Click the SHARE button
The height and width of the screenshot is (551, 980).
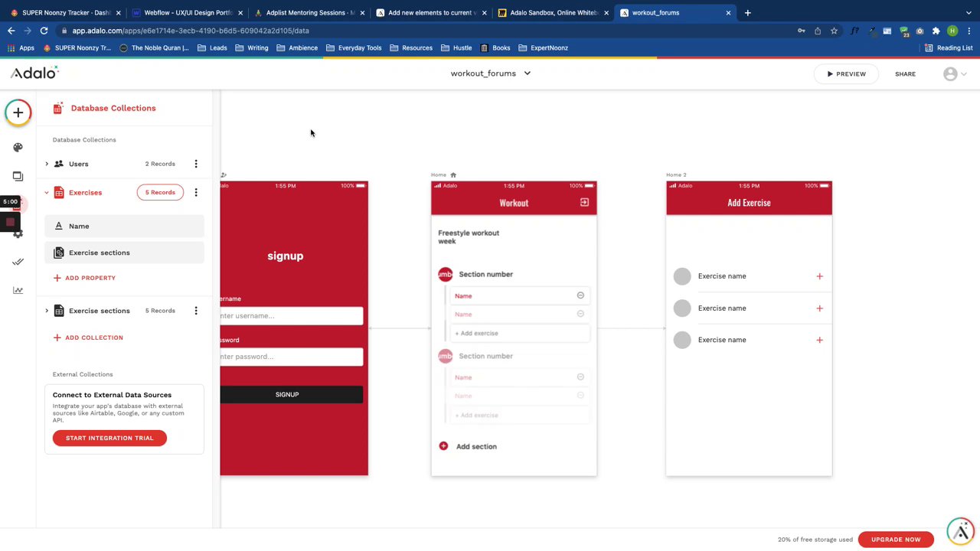905,74
